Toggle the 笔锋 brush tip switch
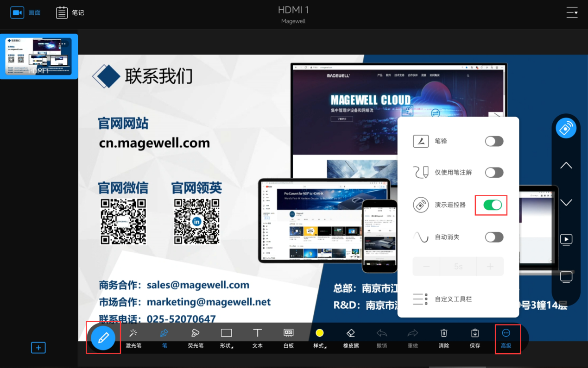 point(494,141)
